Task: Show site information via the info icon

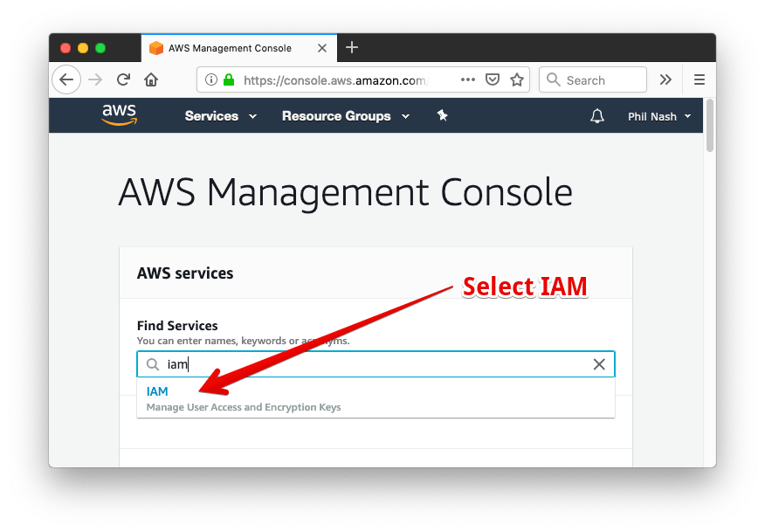Action: [x=210, y=79]
